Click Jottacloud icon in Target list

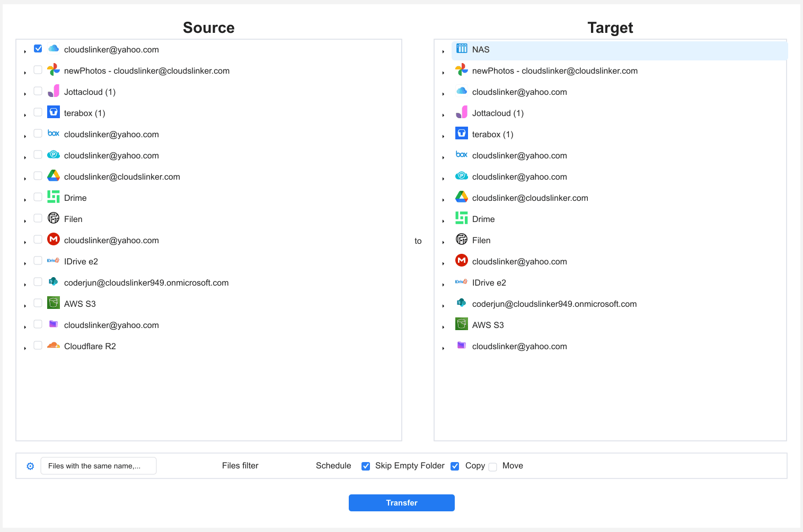coord(462,112)
